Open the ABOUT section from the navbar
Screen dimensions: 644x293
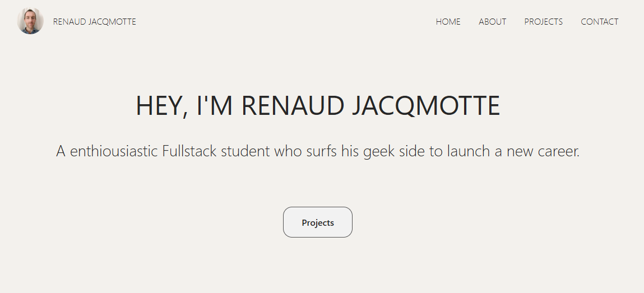(492, 22)
